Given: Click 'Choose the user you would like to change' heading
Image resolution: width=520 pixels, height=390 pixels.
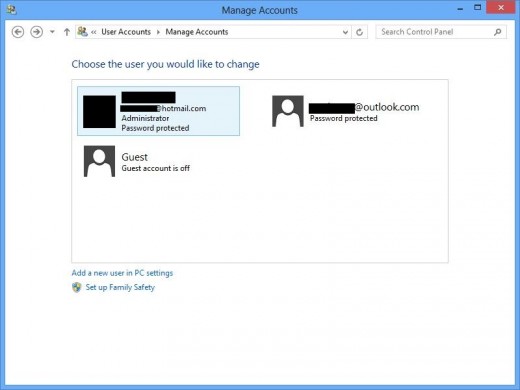Looking at the screenshot, I should pyautogui.click(x=165, y=64).
